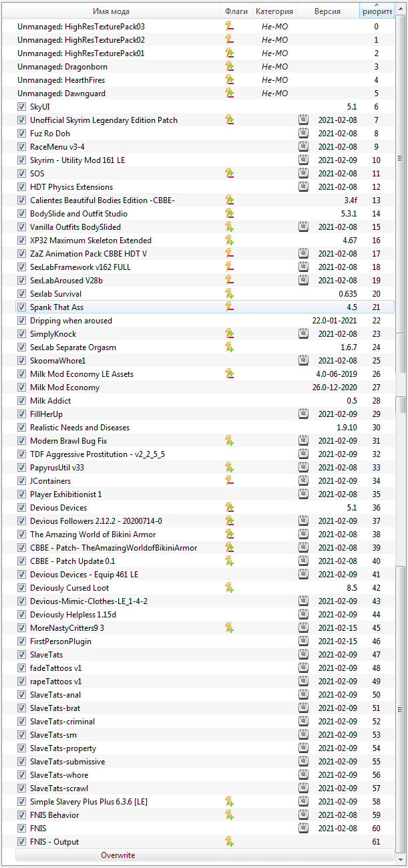Uncheck the Fuz Ro Doh mod
The image size is (408, 868).
(x=22, y=134)
